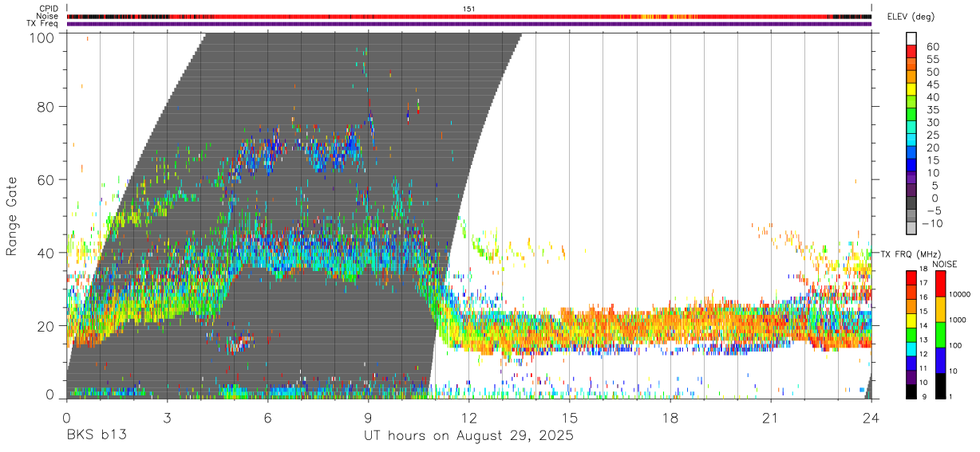980x452 pixels.
Task: Click the 21 tick on UT hours axis
Action: tap(771, 418)
